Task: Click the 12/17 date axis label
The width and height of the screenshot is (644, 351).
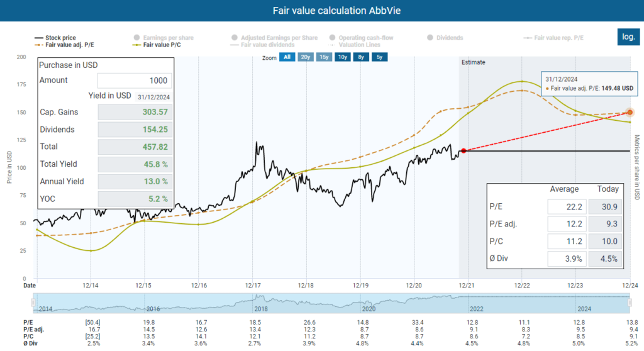Action: [x=253, y=285]
